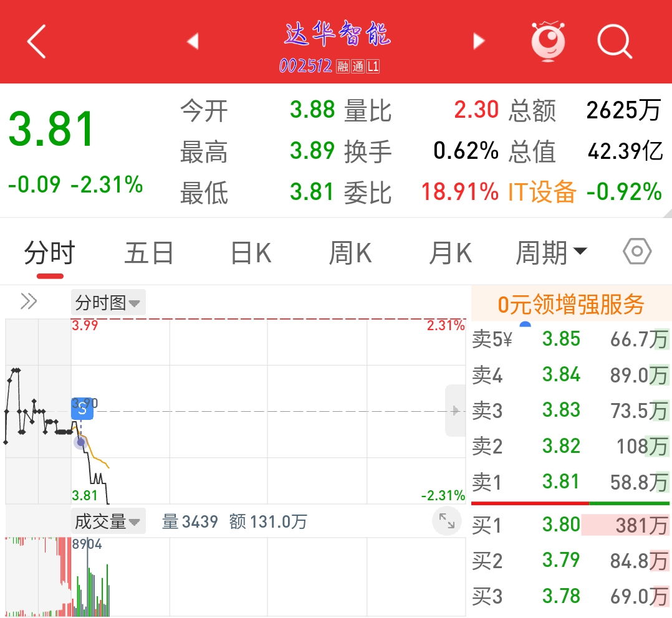The height and width of the screenshot is (618, 672).
Task: Tap the 量比 value 2.30
Action: click(476, 110)
